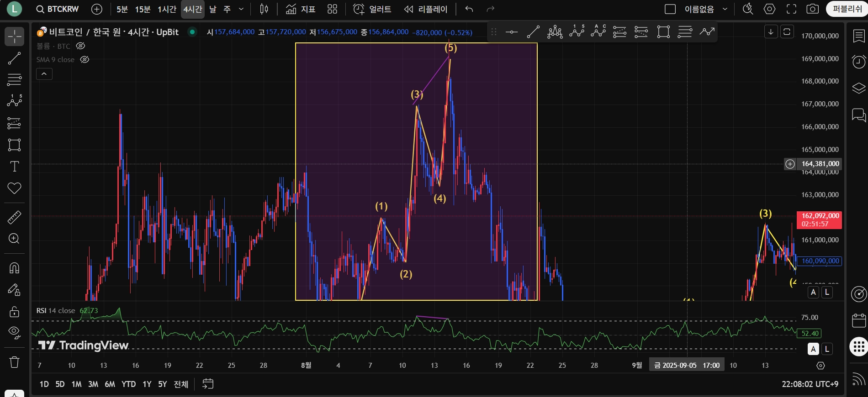
Task: Open the layout grid selector
Action: [333, 9]
